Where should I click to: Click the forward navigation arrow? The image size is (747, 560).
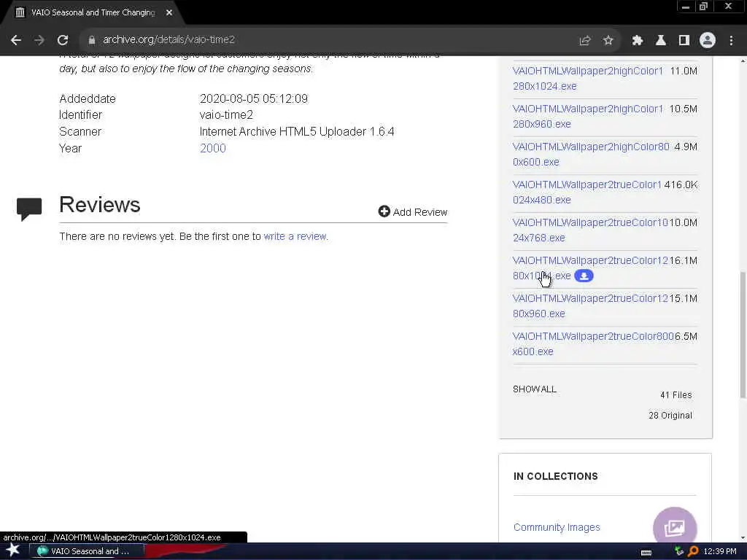39,40
